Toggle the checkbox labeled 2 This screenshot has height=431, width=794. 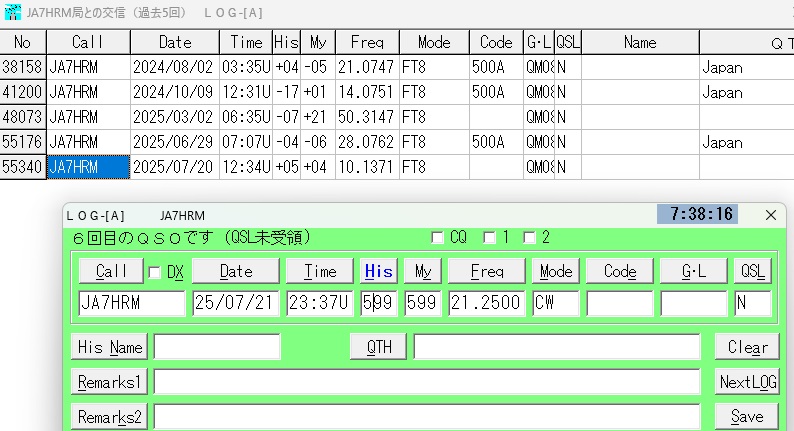coord(529,238)
